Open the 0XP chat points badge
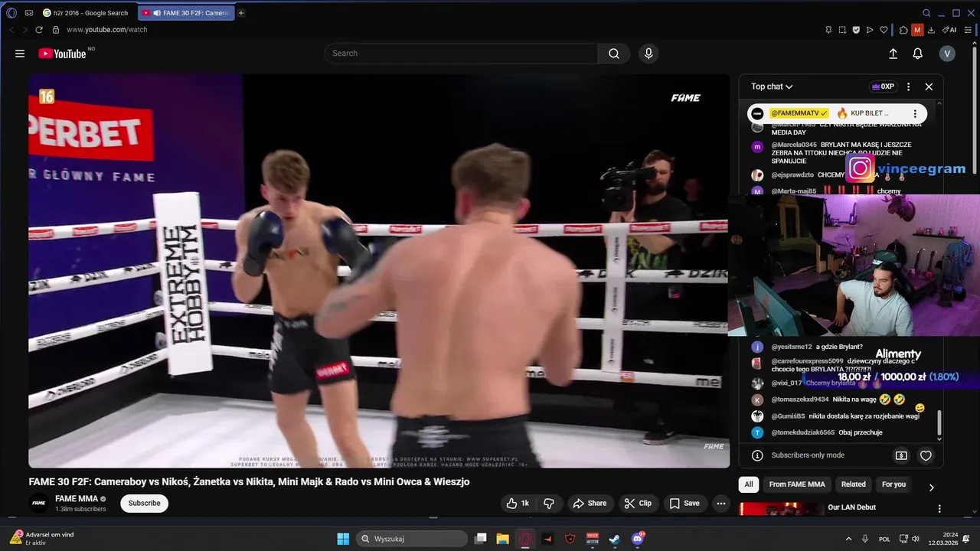Image resolution: width=980 pixels, height=551 pixels. coord(883,86)
